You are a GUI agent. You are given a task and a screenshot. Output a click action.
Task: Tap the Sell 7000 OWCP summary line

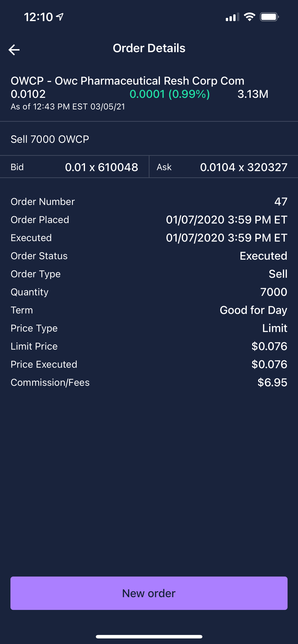(50, 139)
